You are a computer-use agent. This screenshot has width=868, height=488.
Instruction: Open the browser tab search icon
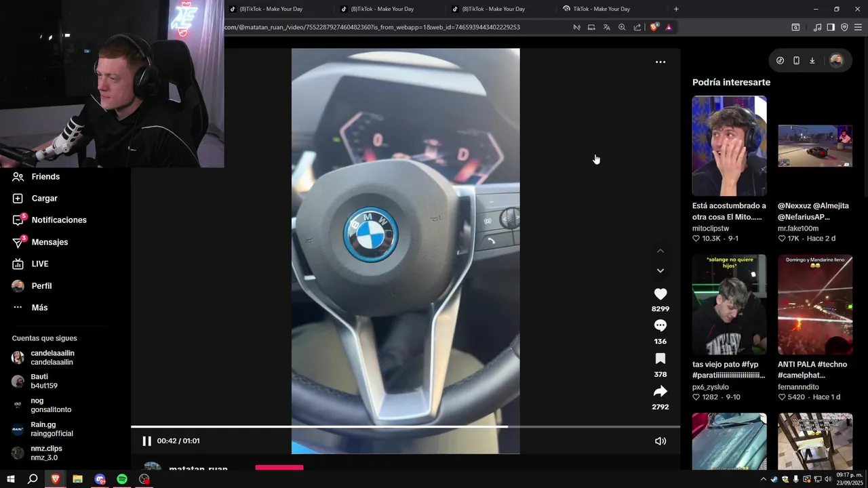[x=795, y=27]
